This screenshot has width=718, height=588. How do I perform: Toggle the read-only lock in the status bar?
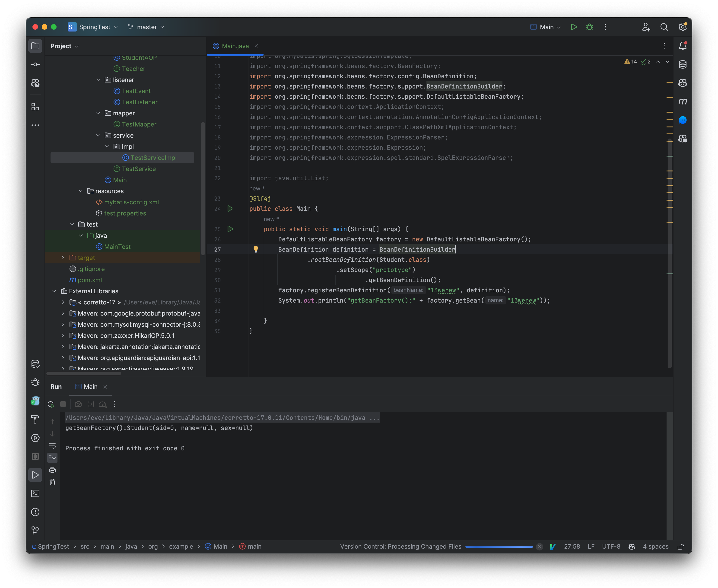click(681, 546)
